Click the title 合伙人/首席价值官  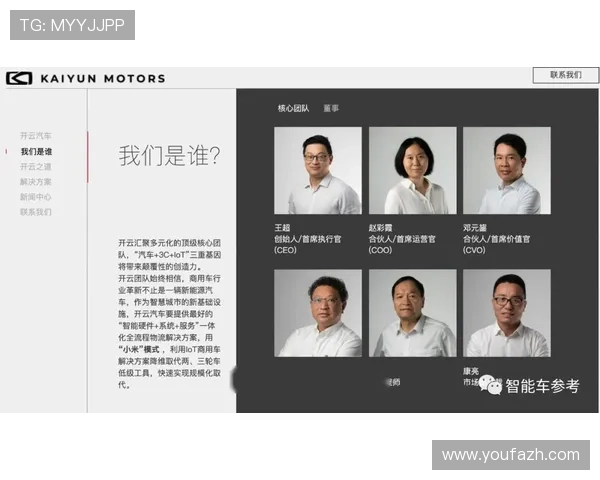click(x=496, y=239)
